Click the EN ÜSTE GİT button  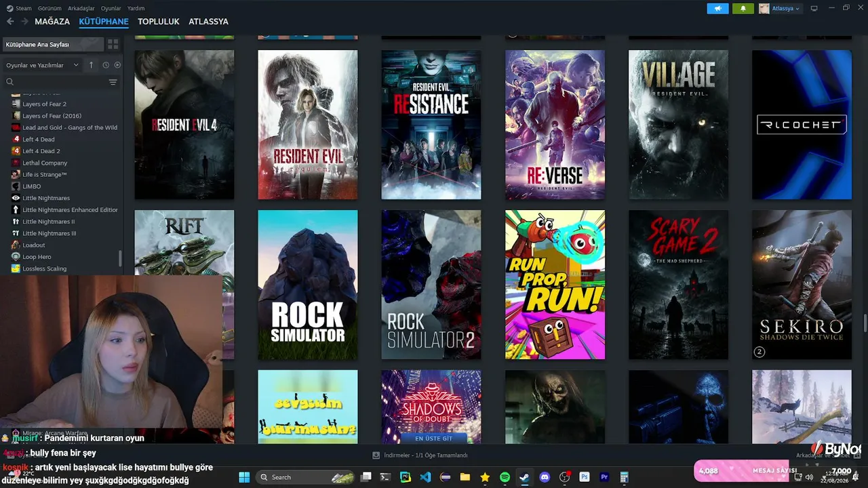(433, 439)
